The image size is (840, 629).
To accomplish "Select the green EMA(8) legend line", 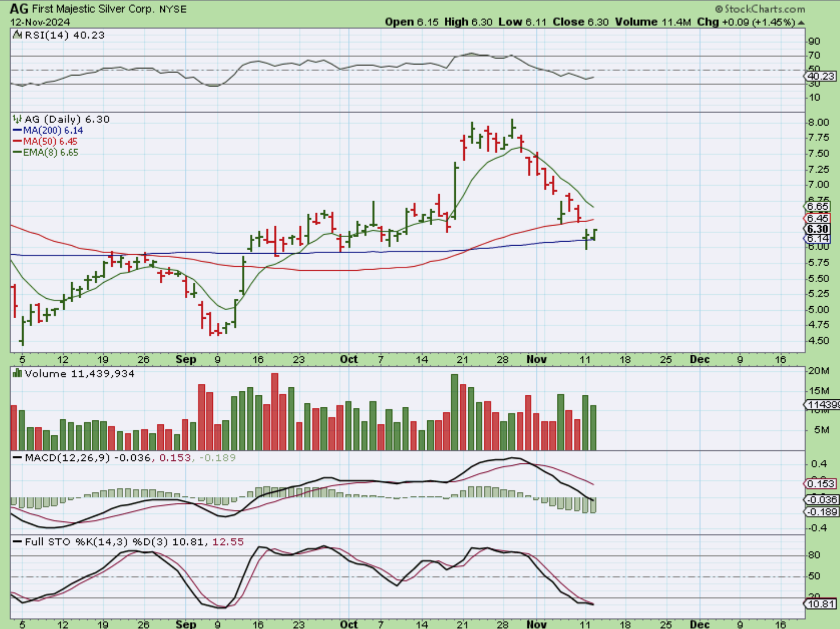I will tap(17, 152).
